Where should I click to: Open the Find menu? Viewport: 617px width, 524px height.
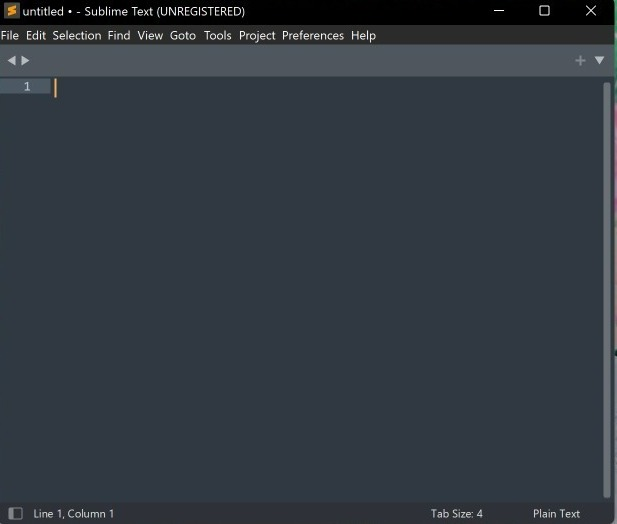point(119,35)
